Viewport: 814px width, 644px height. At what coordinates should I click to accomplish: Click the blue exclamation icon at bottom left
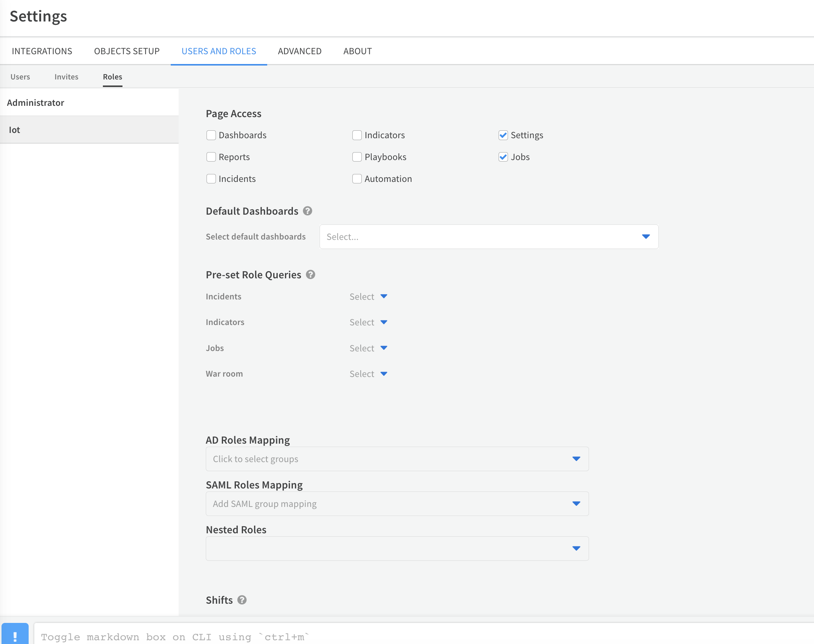(x=15, y=635)
